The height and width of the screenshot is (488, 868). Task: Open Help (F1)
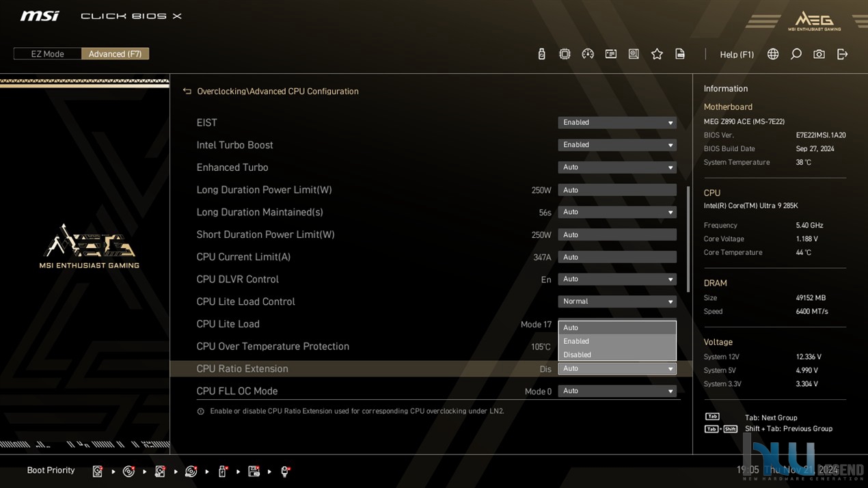(x=737, y=55)
